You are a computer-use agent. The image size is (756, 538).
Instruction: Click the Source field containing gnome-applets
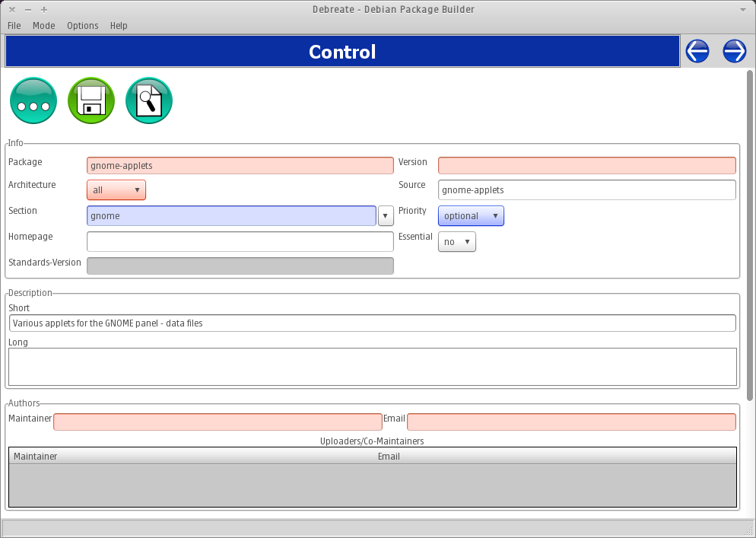tap(586, 190)
